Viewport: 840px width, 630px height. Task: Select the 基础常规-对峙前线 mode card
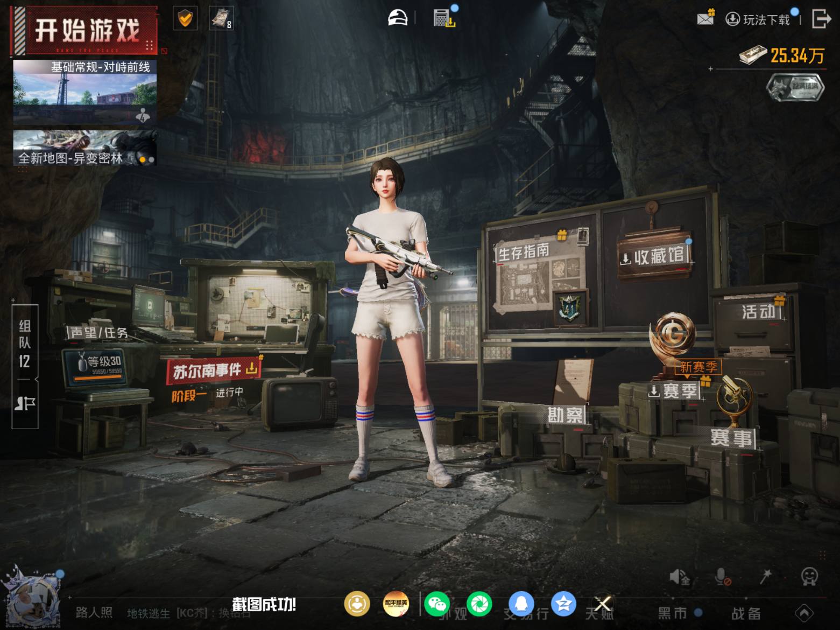pyautogui.click(x=85, y=92)
